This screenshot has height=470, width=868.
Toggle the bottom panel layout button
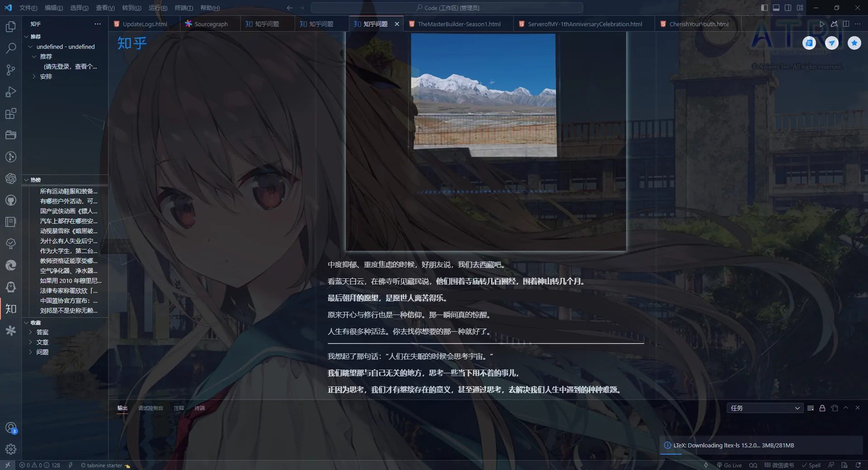(776, 8)
